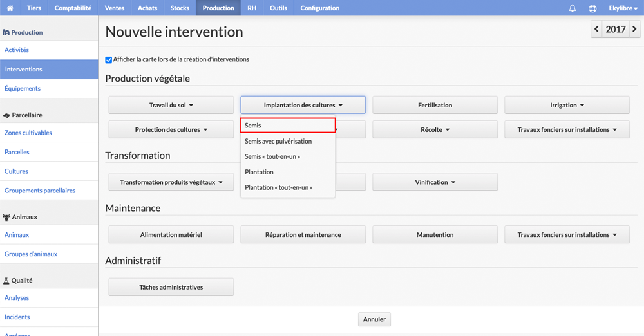Expand the Protection des cultures dropdown

171,129
